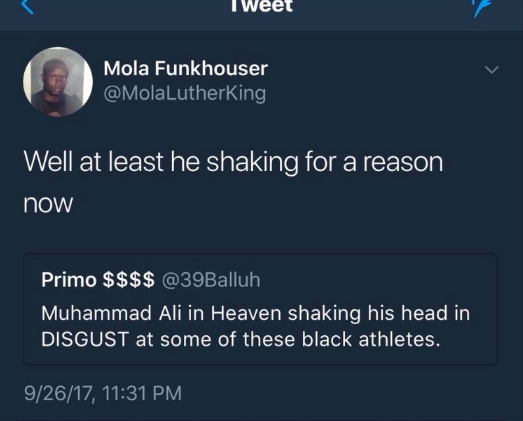Screen dimensions: 523x421
Task: Tap the word 'Heaven' in quoted tweet
Action: point(246,313)
